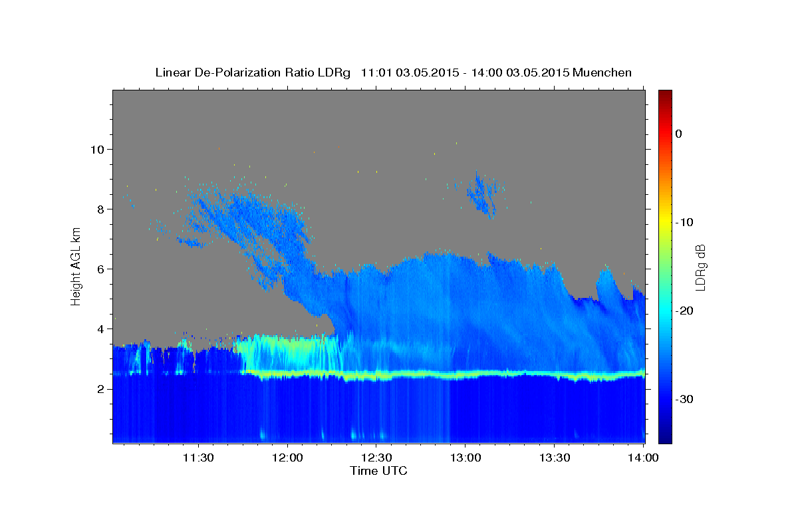Click the colorbar value -10
The width and height of the screenshot is (798, 532).
(x=684, y=222)
